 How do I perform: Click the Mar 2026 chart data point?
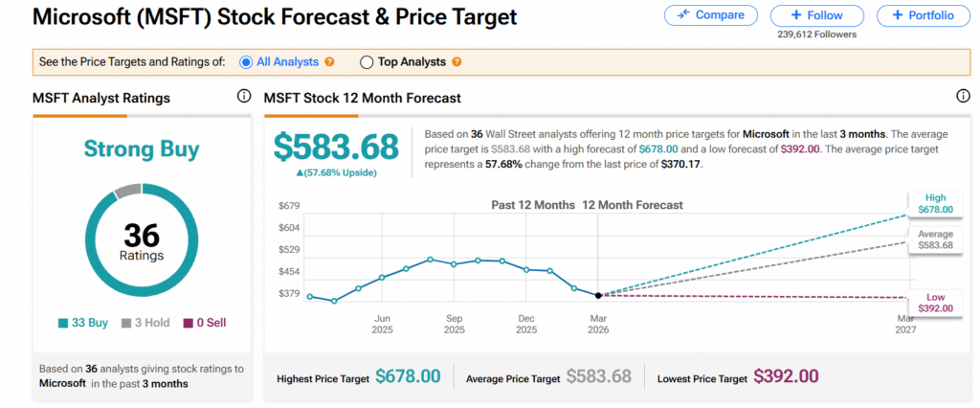pyautogui.click(x=598, y=295)
